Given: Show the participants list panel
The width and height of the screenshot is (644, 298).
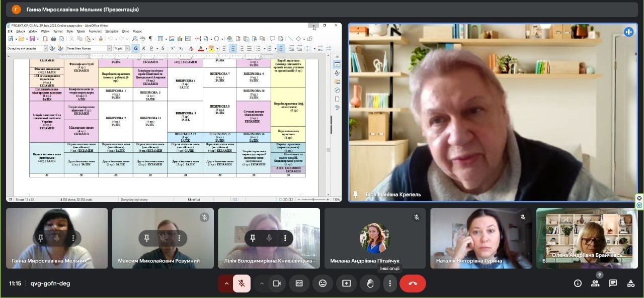Looking at the screenshot, I should pos(595,283).
